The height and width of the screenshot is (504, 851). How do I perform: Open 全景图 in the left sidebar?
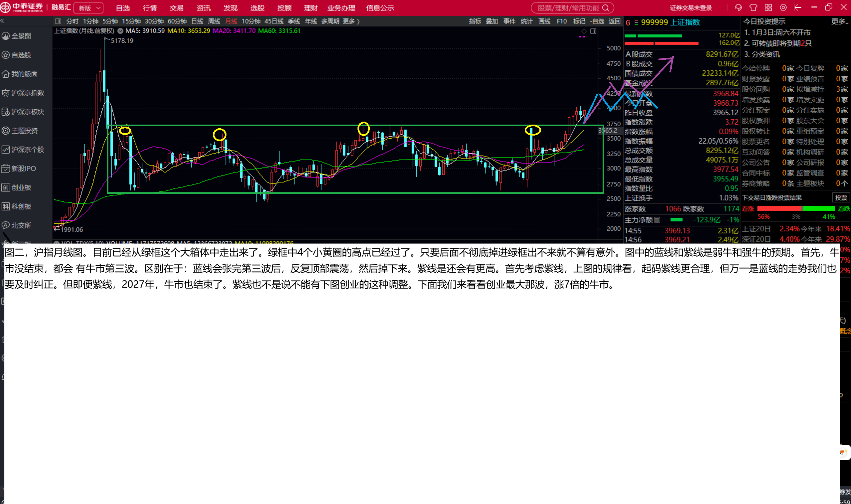21,36
